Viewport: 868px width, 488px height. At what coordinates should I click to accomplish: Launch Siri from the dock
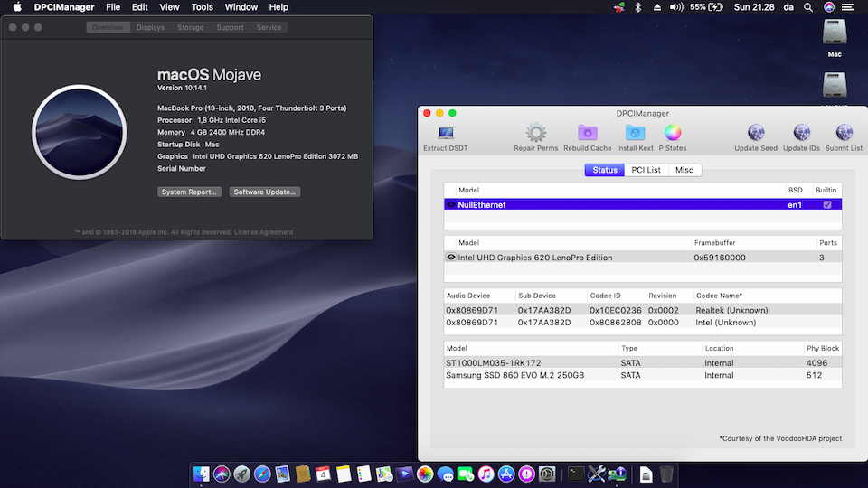click(222, 474)
